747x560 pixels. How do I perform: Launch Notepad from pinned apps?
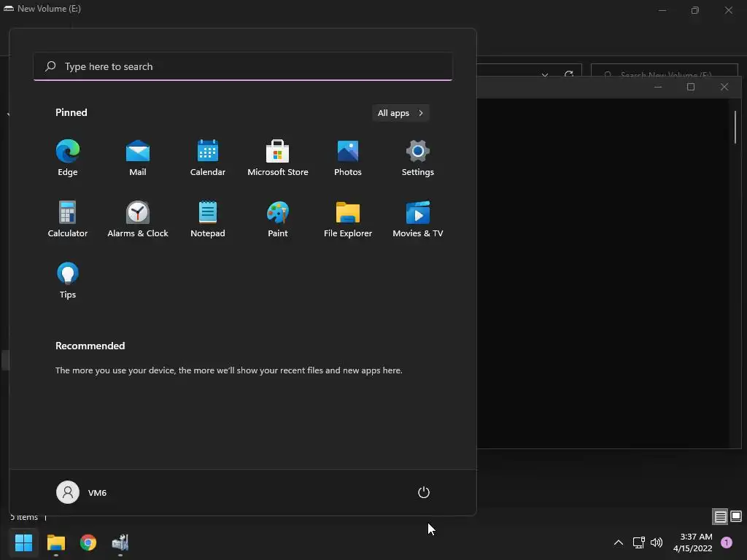click(208, 219)
